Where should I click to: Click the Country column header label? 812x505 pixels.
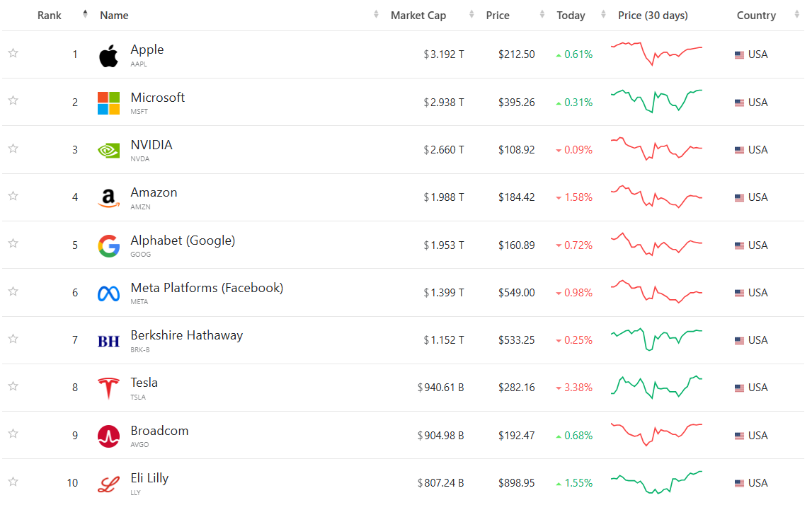pos(756,16)
